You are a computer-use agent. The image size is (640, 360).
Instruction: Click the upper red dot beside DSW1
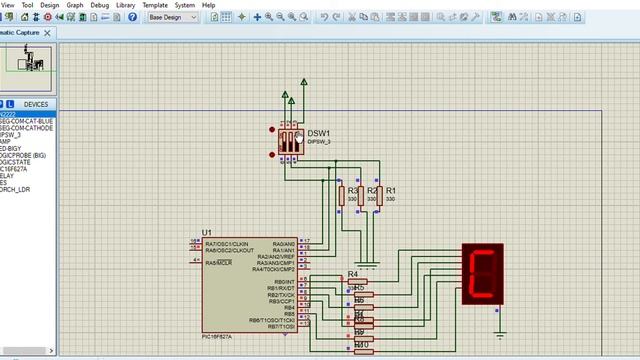tap(272, 130)
